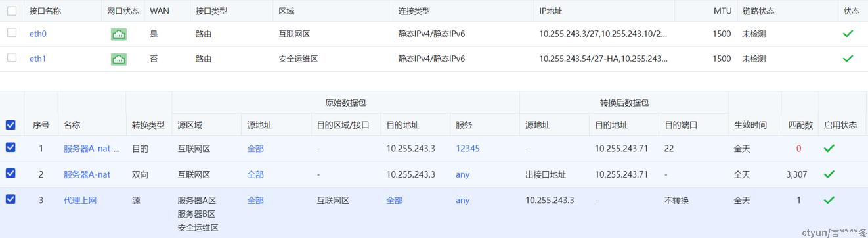Uncheck the 代理上网 rule 3 checkbox

pos(11,199)
